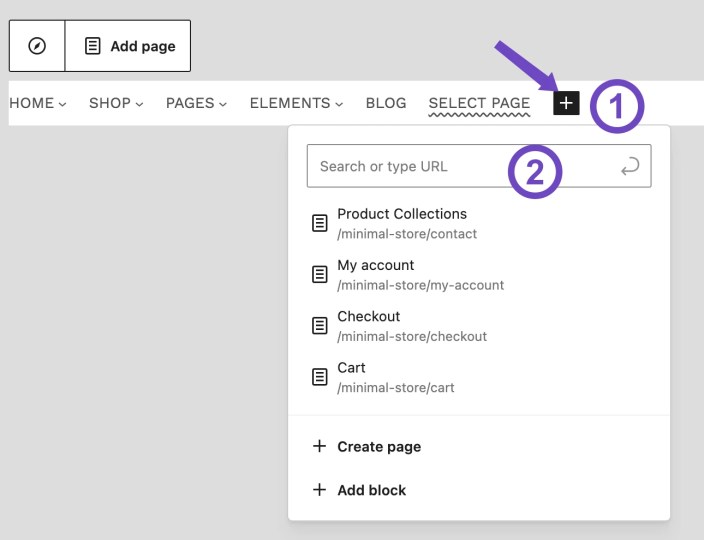The width and height of the screenshot is (704, 540).
Task: Click the /minimal-store/checkout URL text
Action: pyautogui.click(x=412, y=336)
